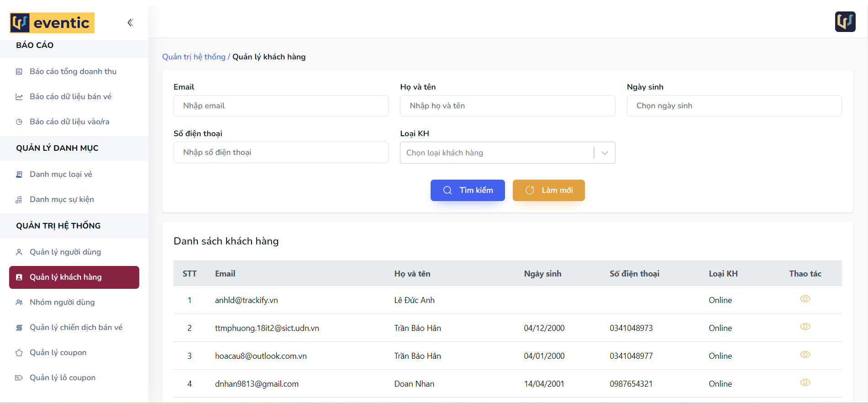Open the user avatar in top right

(x=845, y=21)
